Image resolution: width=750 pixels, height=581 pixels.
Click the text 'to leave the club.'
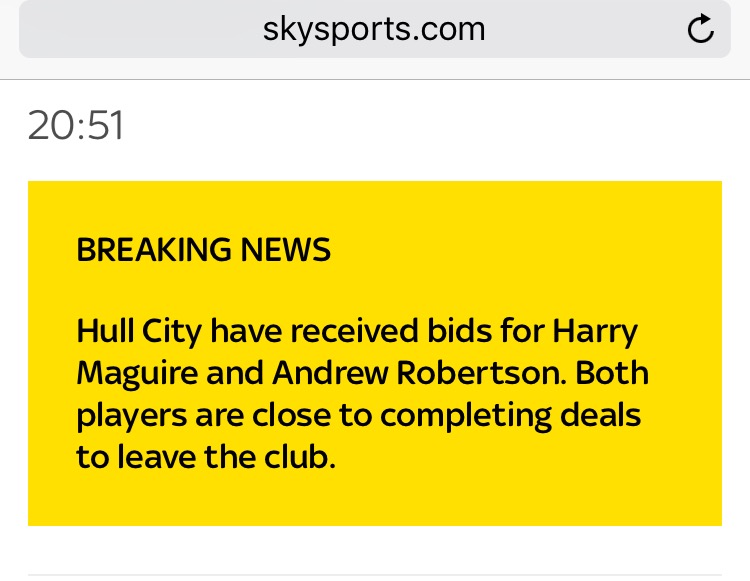(205, 456)
